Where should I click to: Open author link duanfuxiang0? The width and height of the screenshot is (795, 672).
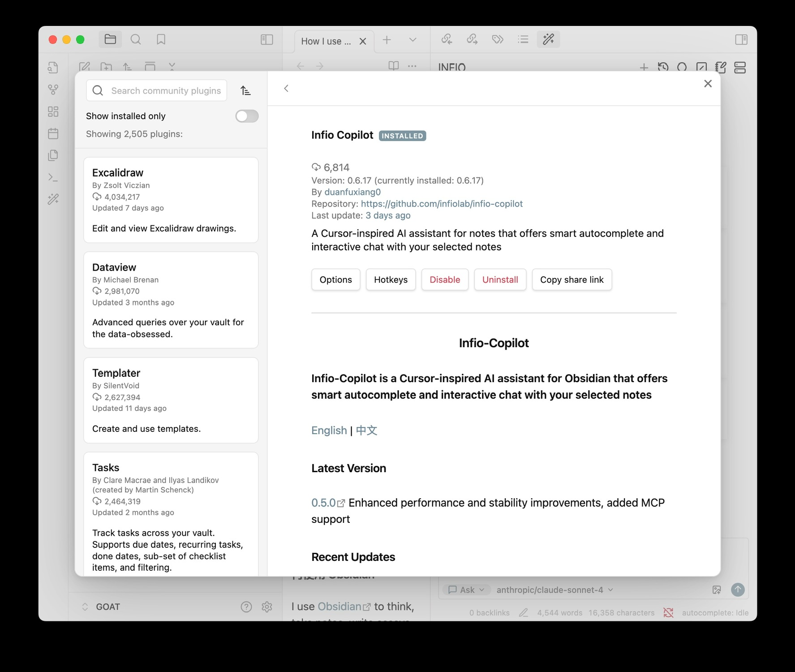click(x=352, y=192)
